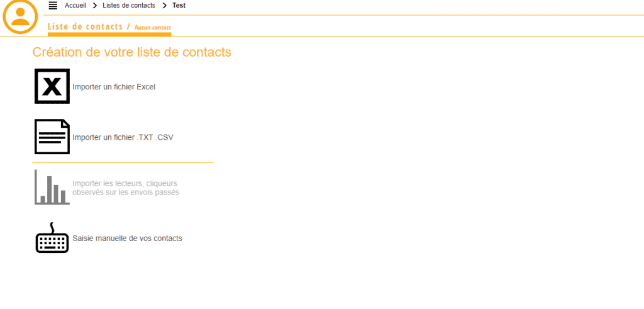This screenshot has width=644, height=309.
Task: Select the Test breadcrumb item
Action: point(179,6)
